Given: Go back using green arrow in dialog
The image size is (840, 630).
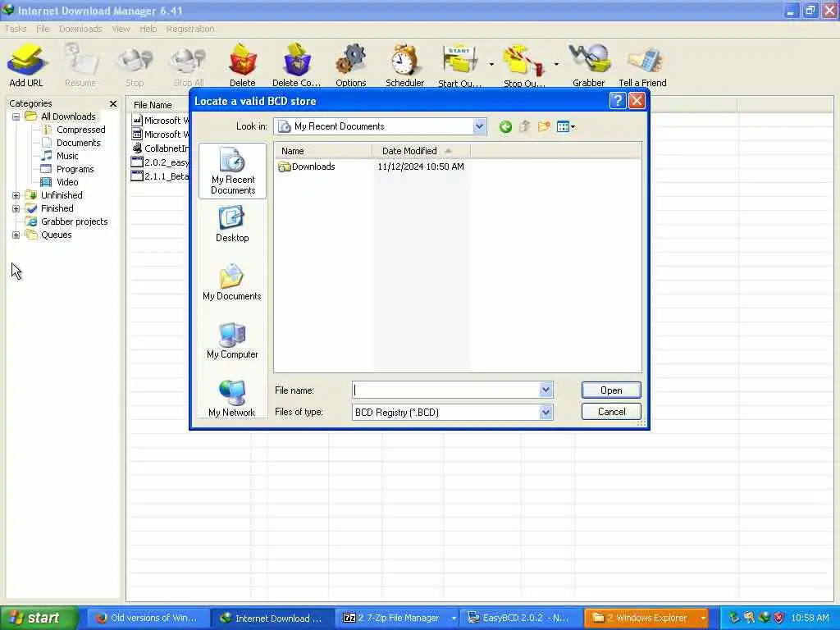Looking at the screenshot, I should pyautogui.click(x=505, y=127).
